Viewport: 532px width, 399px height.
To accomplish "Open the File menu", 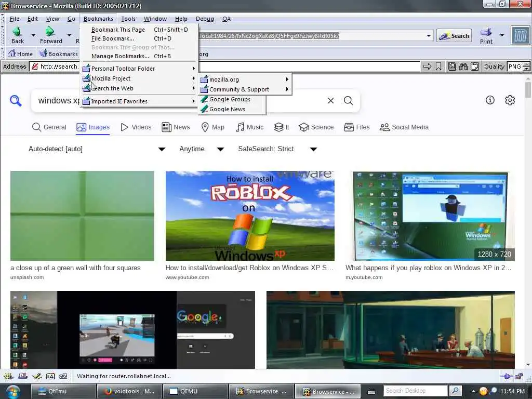I will click(x=15, y=19).
